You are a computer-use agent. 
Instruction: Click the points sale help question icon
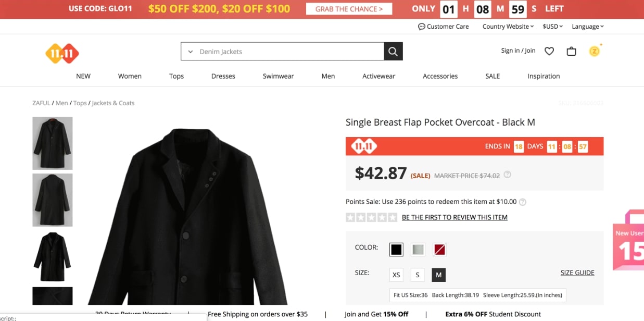523,202
